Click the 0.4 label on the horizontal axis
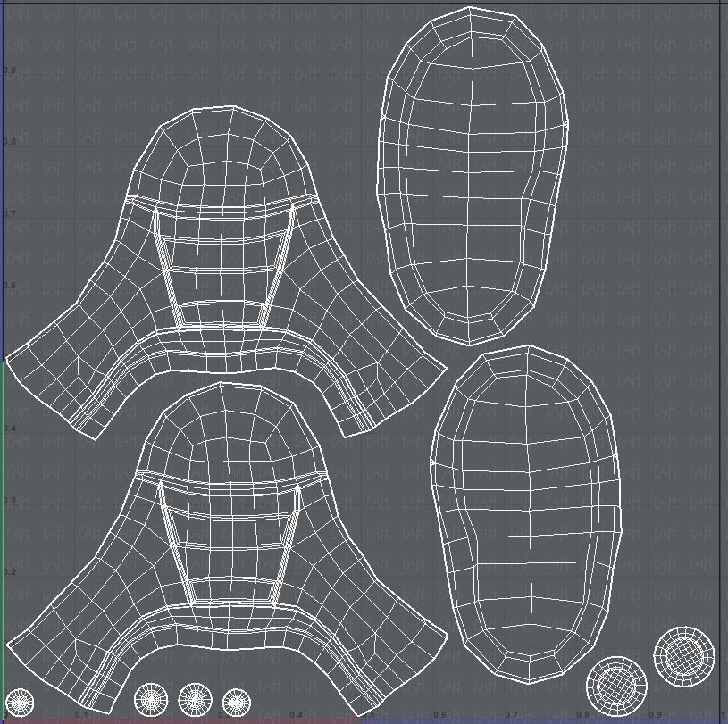This screenshot has width=728, height=724. pyautogui.click(x=297, y=715)
